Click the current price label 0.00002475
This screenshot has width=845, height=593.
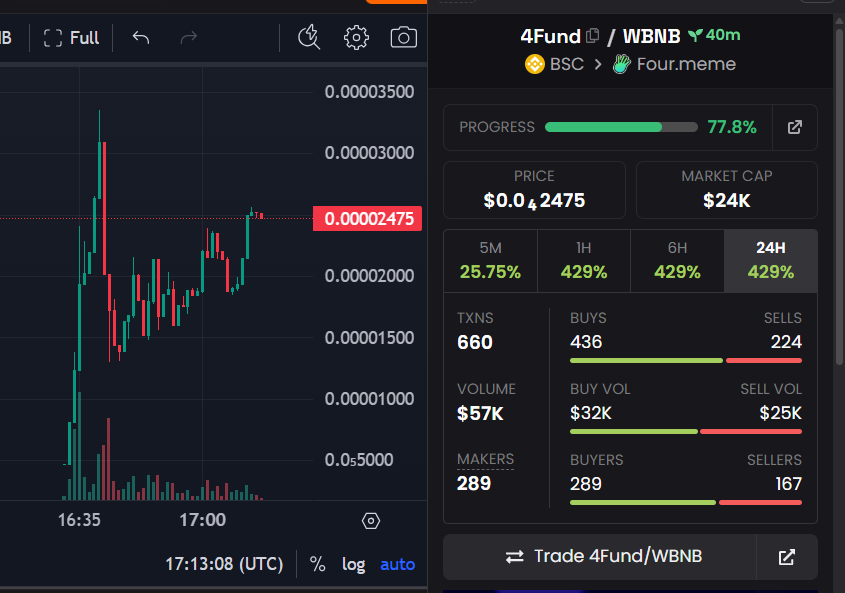(x=368, y=219)
